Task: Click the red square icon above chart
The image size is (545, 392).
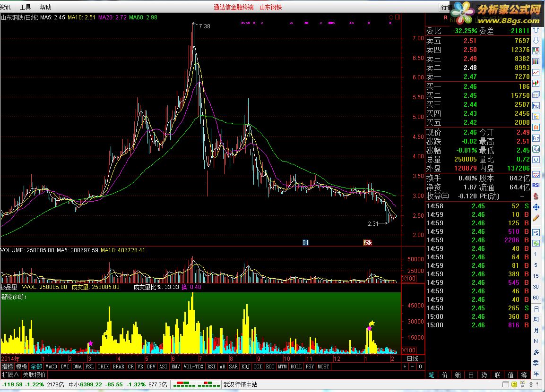Action: coord(397,17)
